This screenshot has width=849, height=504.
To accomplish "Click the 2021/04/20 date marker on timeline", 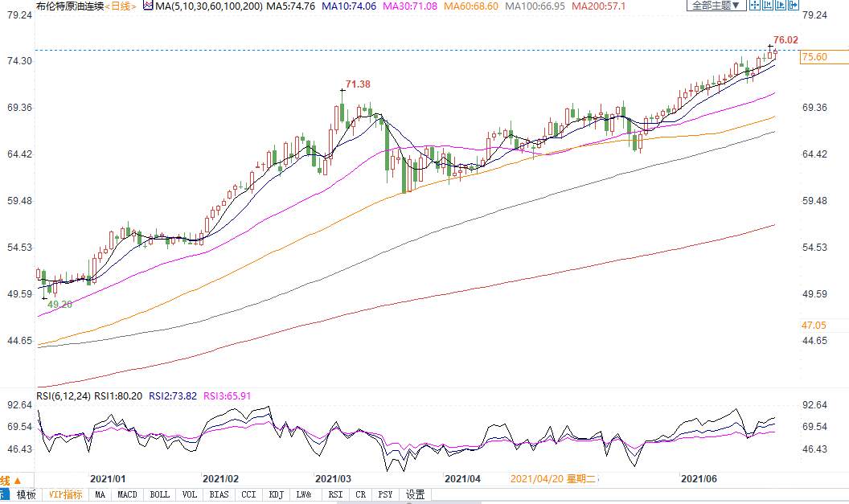I will (x=553, y=478).
